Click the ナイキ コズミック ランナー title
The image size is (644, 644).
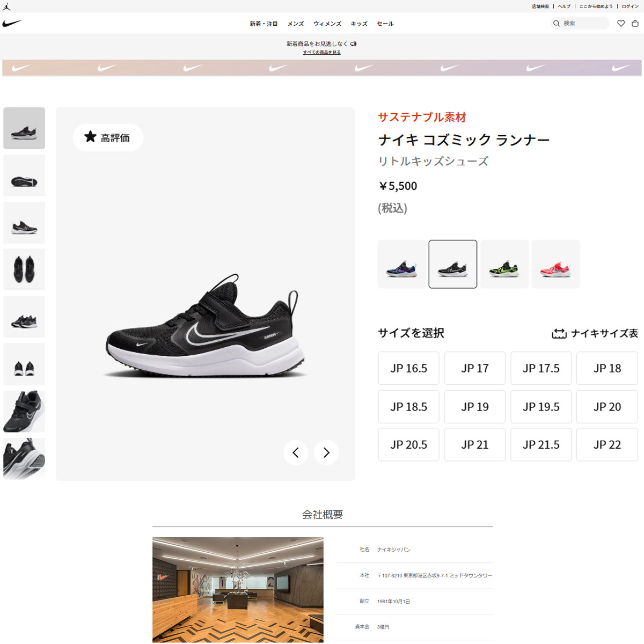coord(464,140)
